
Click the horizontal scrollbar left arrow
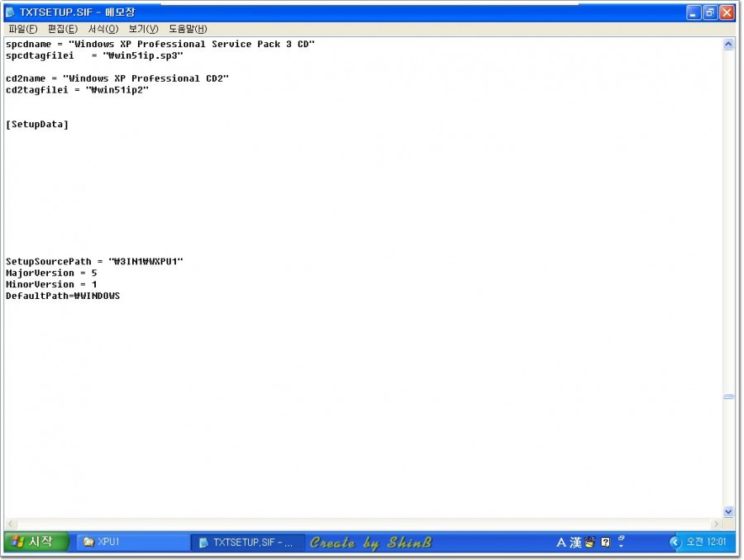(x=11, y=524)
